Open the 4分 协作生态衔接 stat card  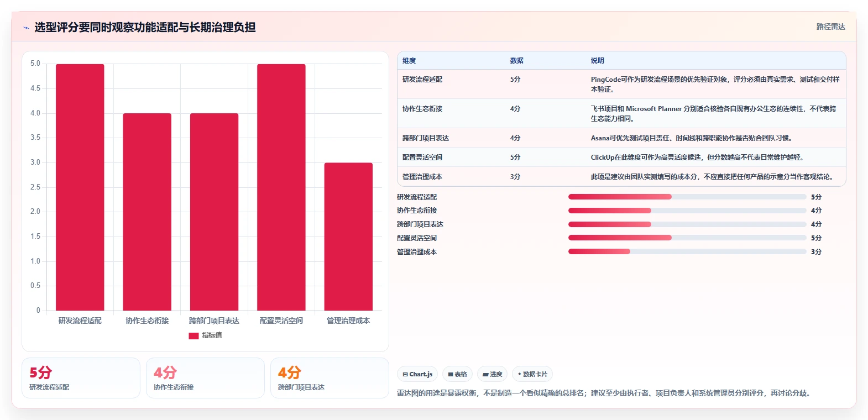[205, 378]
